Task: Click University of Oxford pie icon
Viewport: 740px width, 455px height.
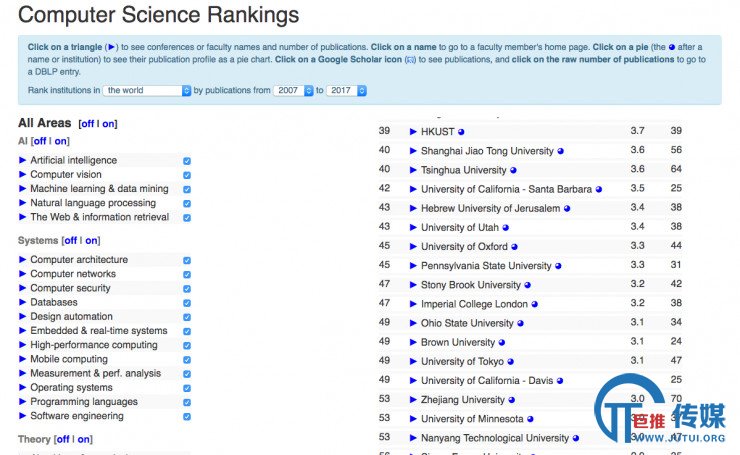Action: tap(514, 247)
